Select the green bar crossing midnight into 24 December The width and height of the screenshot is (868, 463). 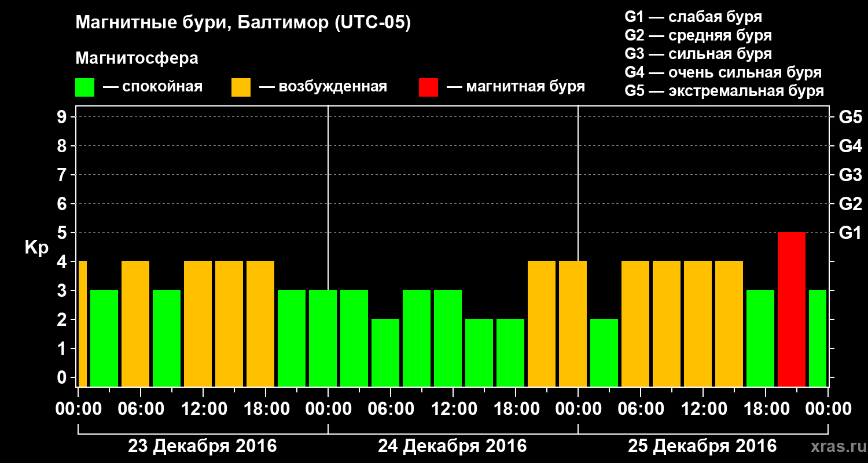click(323, 338)
